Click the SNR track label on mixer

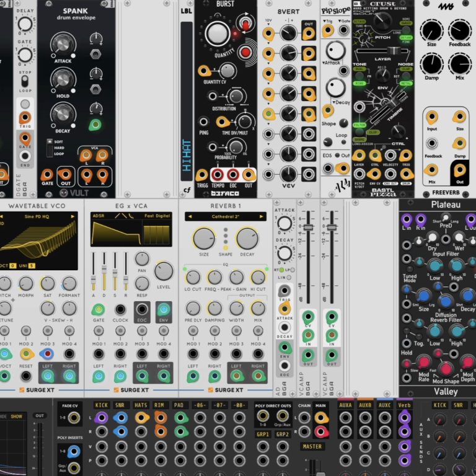(x=120, y=405)
